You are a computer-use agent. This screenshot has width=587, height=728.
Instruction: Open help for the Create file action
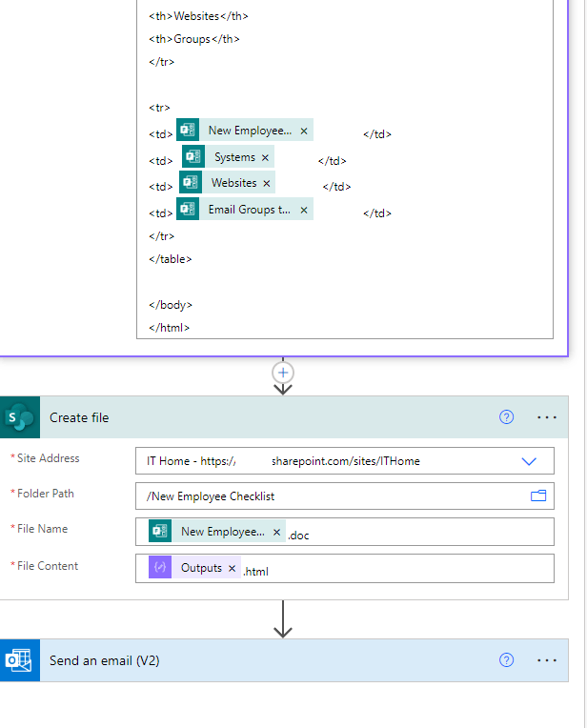tap(506, 417)
